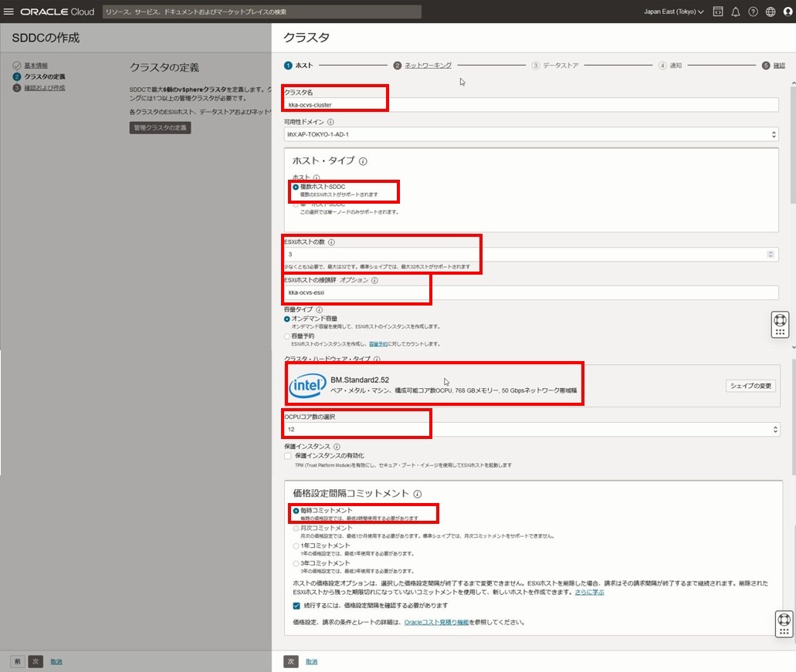Click the クラスタ名 input field
Screen dimensions: 796x672
[531, 104]
